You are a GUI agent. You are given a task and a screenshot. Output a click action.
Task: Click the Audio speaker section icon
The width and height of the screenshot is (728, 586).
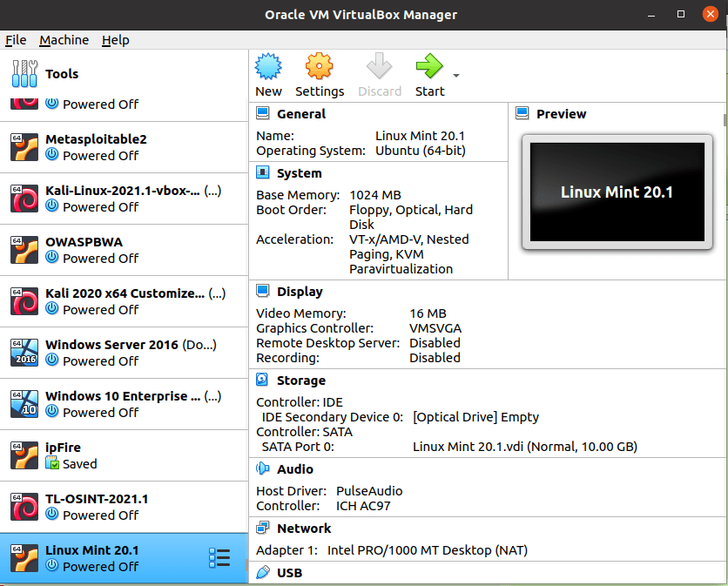[262, 469]
